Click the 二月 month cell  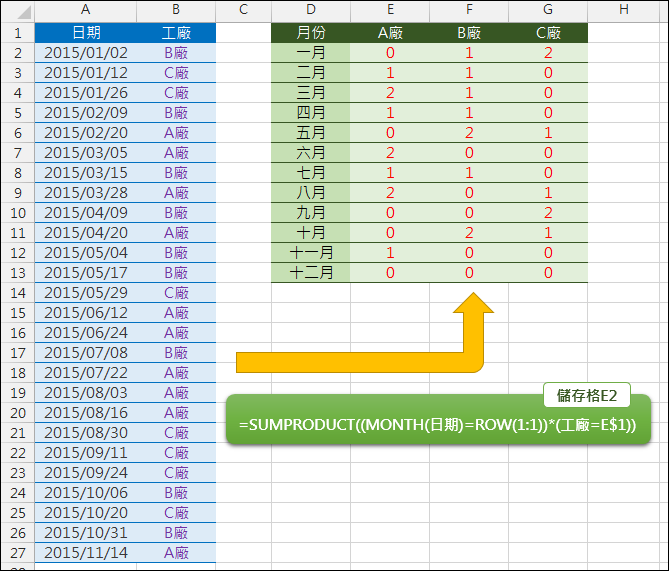point(311,73)
